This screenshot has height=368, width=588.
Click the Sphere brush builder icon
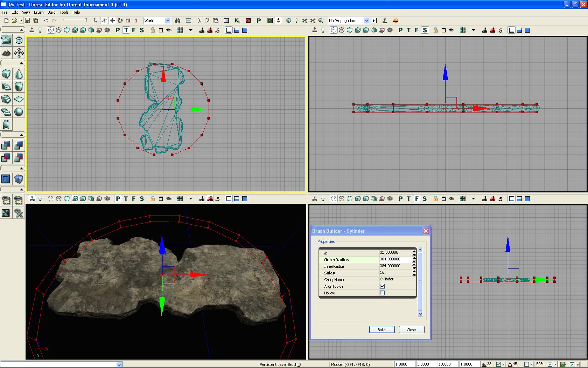(x=19, y=112)
